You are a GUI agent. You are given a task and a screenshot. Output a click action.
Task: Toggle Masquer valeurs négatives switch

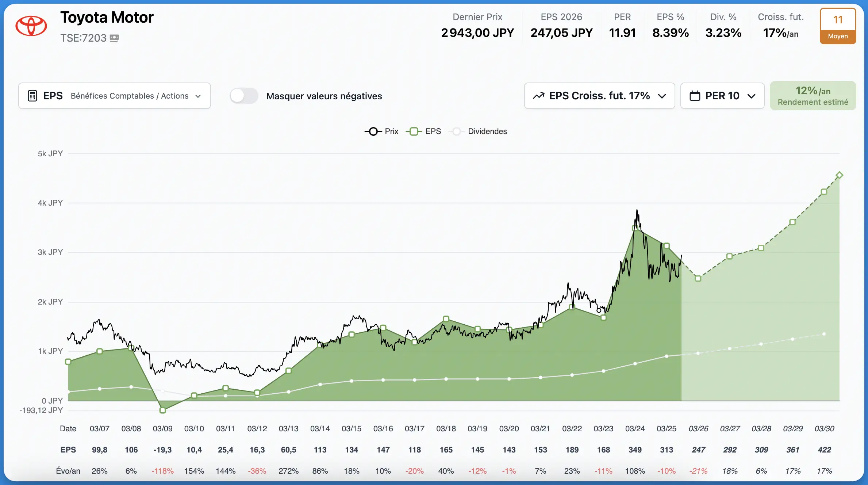tap(244, 96)
